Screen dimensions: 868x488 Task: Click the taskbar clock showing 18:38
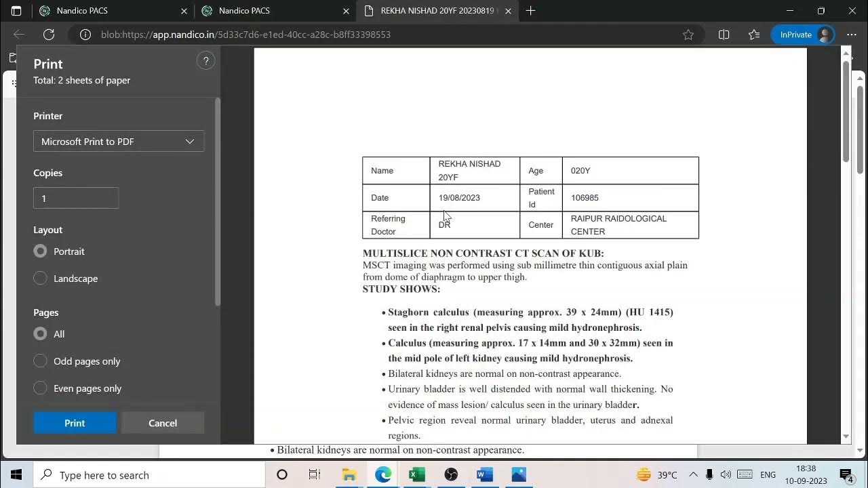806,474
